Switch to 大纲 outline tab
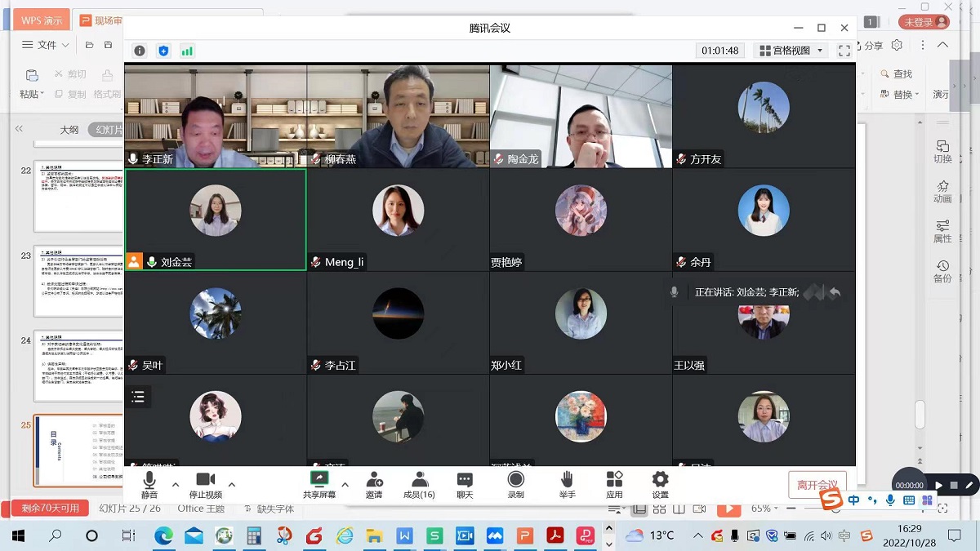This screenshot has width=980, height=551. 69,130
